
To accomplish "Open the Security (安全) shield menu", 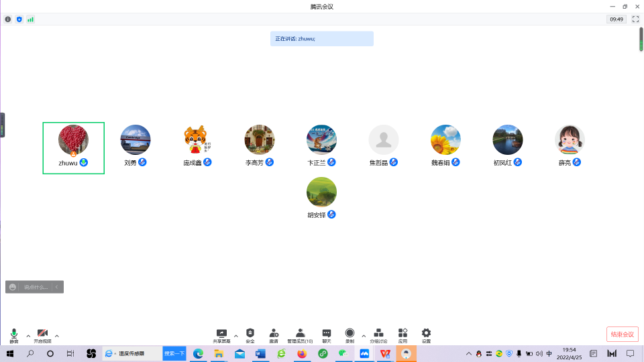I will 250,335.
